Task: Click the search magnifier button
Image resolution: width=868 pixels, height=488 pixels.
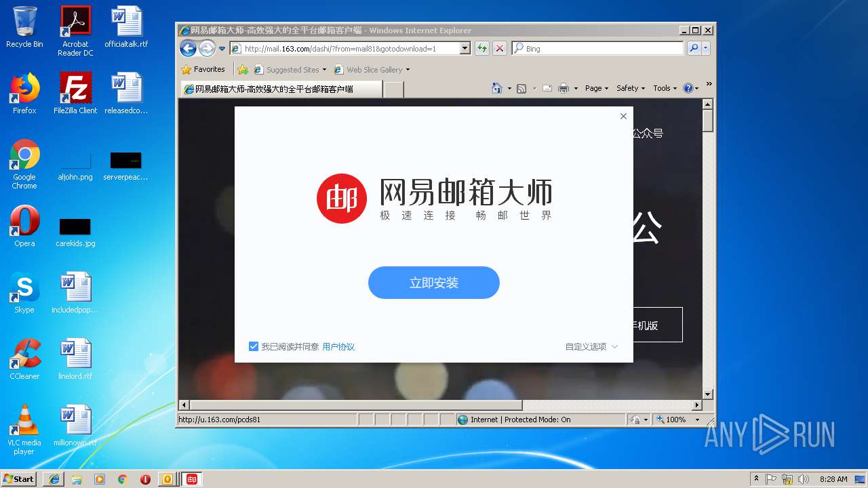Action: [694, 48]
